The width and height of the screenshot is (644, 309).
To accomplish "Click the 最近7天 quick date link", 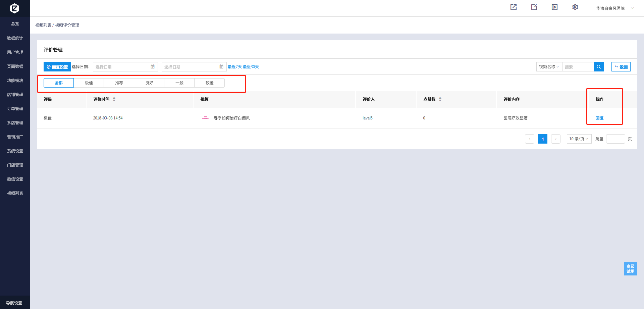I will (x=234, y=67).
